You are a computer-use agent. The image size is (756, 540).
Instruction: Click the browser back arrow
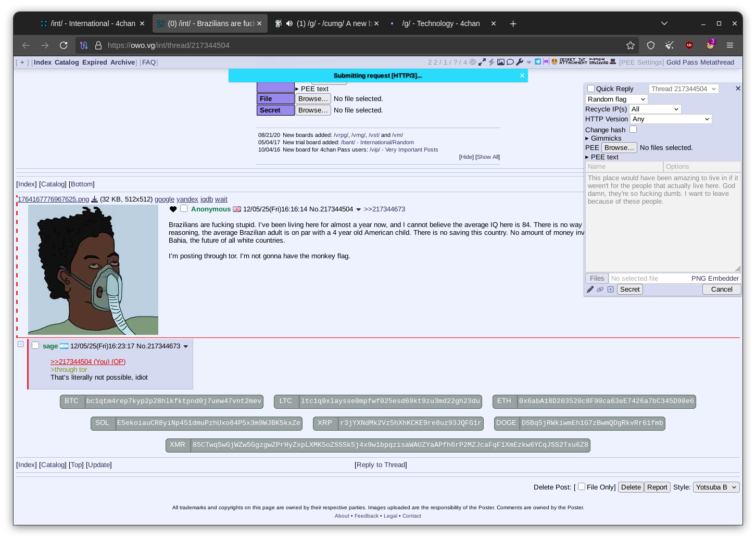pos(26,45)
